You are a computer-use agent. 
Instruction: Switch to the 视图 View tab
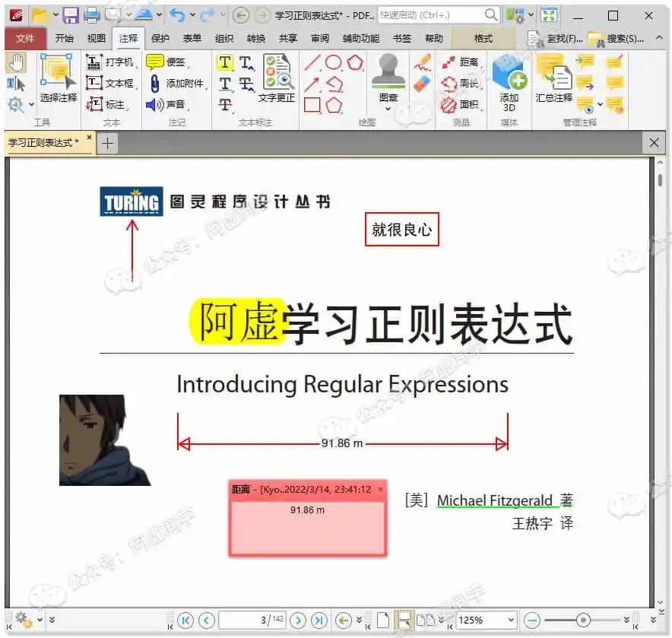96,39
